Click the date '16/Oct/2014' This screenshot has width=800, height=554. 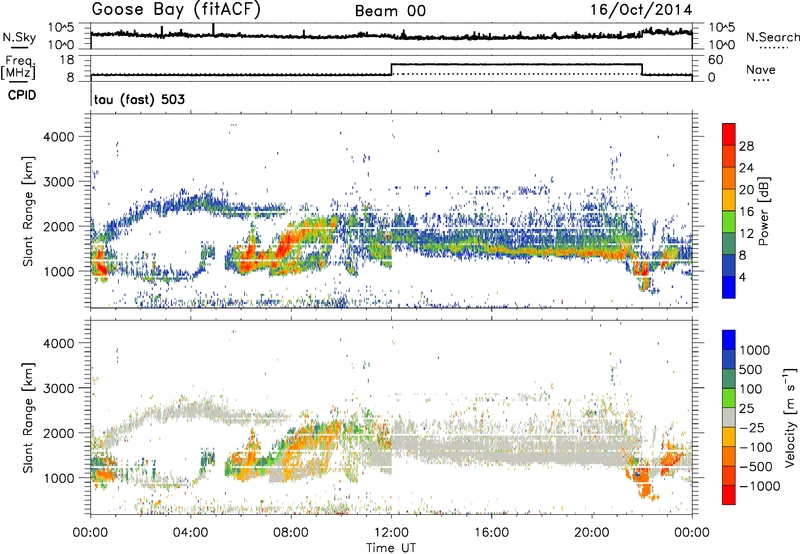641,10
